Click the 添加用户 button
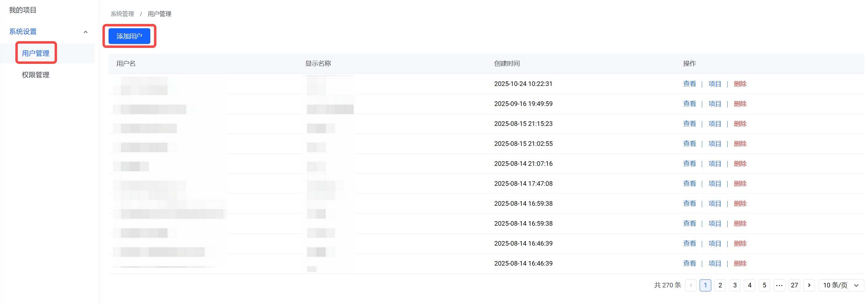This screenshot has height=304, width=868. point(129,36)
